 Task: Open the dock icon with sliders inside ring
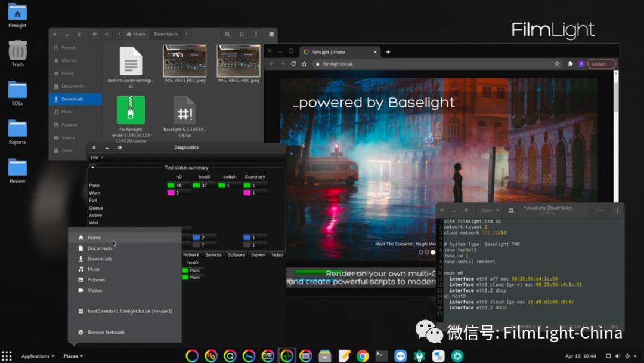click(268, 356)
